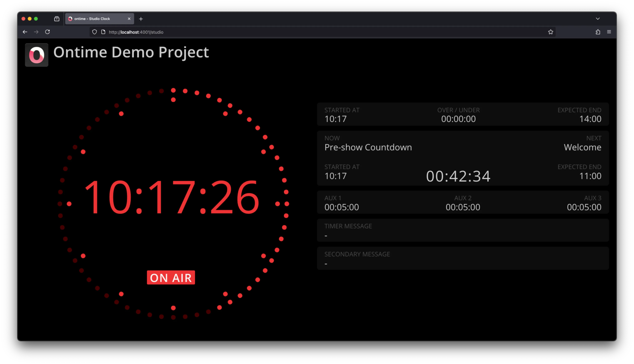Click the browser forward arrow
634x364 pixels.
tap(36, 32)
